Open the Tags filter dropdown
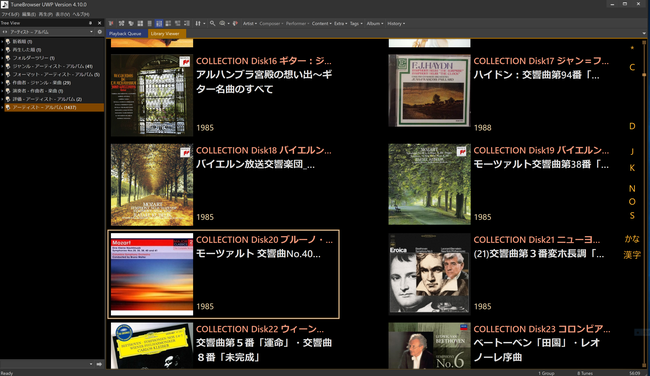This screenshot has width=650, height=376. pos(356,24)
